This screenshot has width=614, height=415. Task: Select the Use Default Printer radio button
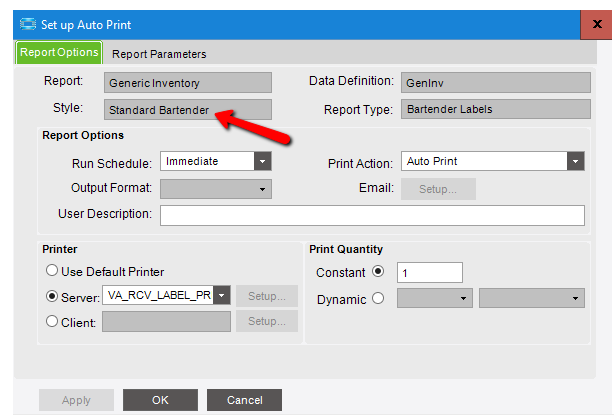tap(51, 271)
